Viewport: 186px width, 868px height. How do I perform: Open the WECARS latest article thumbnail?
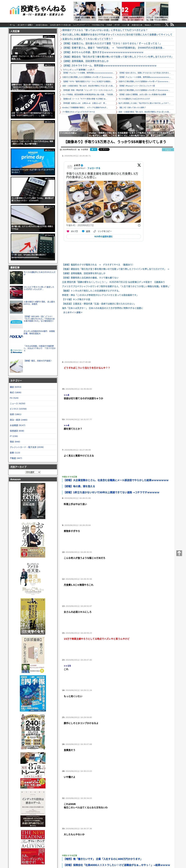[x=16, y=322]
